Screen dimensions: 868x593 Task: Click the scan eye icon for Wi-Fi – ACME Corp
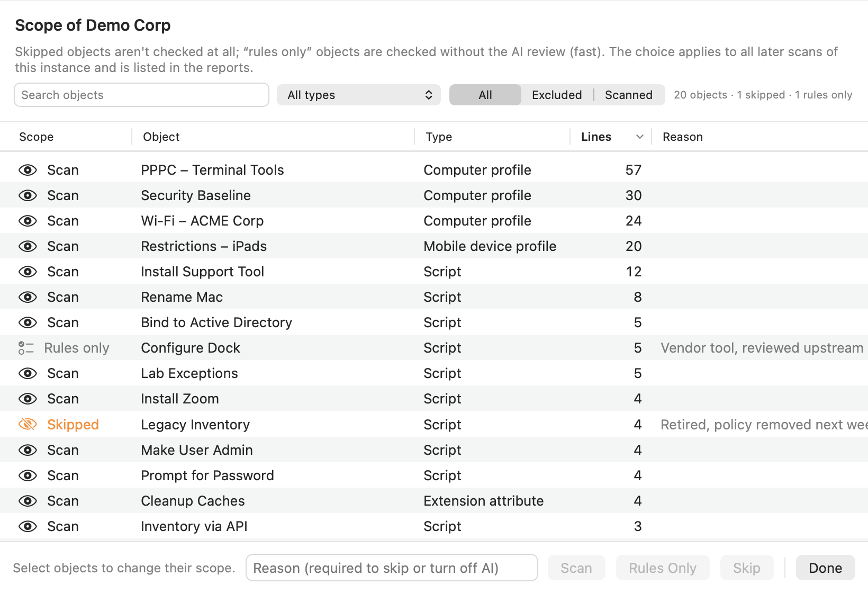(28, 221)
